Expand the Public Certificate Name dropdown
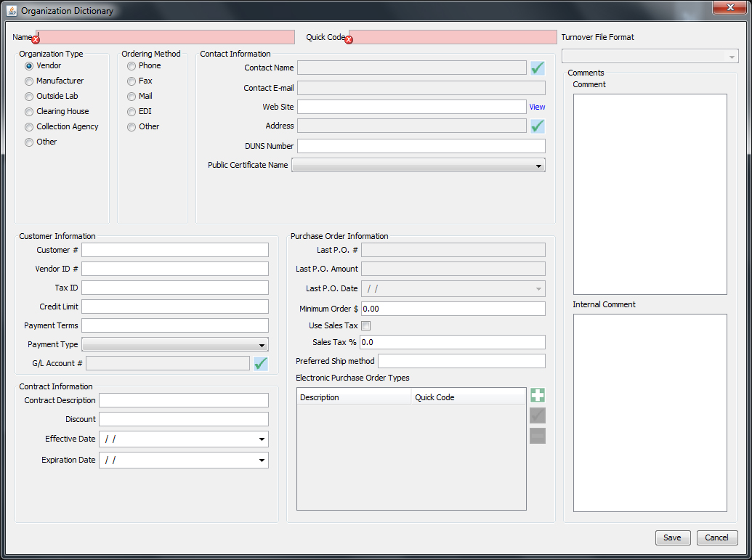 [419, 166]
